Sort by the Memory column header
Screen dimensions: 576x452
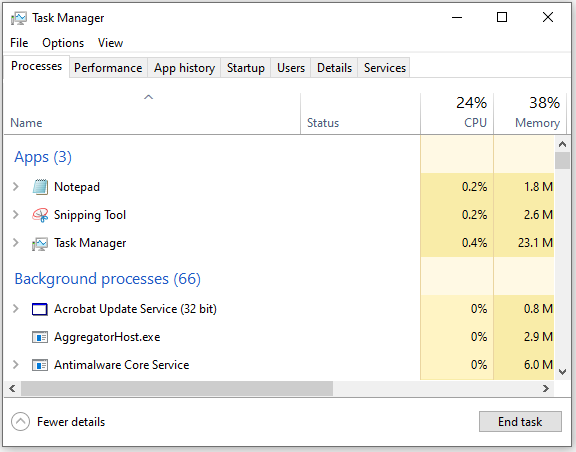pos(530,114)
